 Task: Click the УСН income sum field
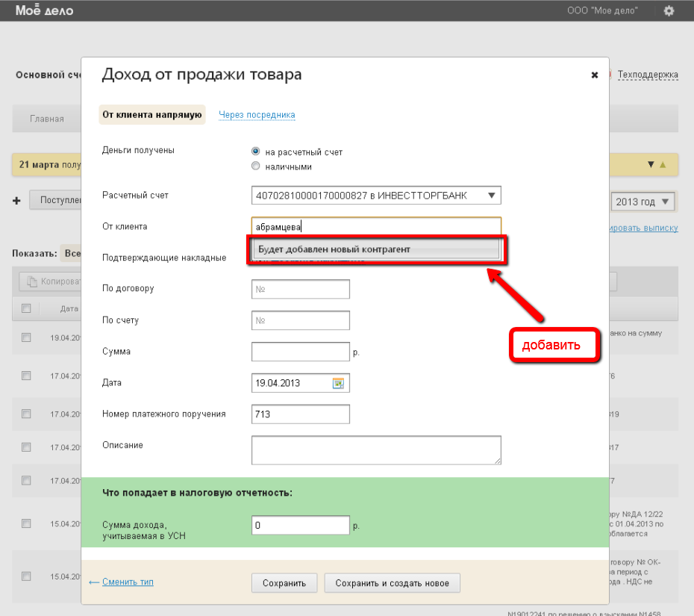(x=301, y=525)
